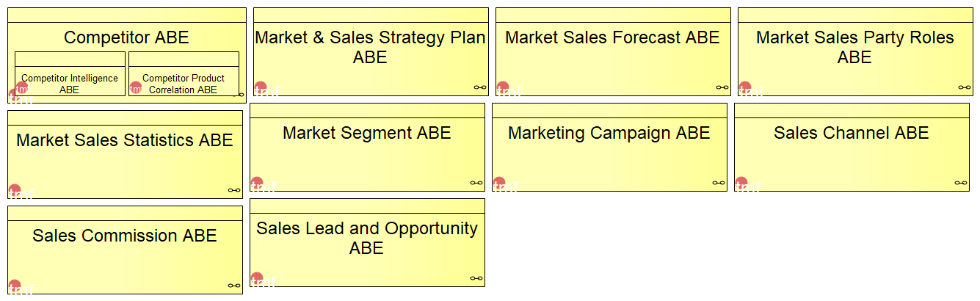Click tmf icon on Competitor Product Correlation ABE
The height and width of the screenshot is (301, 980).
(x=135, y=88)
